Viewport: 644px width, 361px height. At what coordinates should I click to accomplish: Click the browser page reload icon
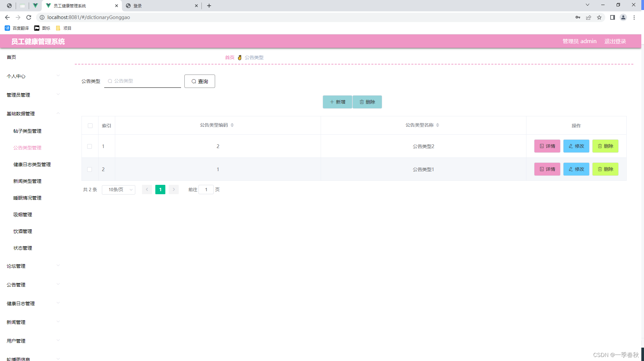[28, 17]
